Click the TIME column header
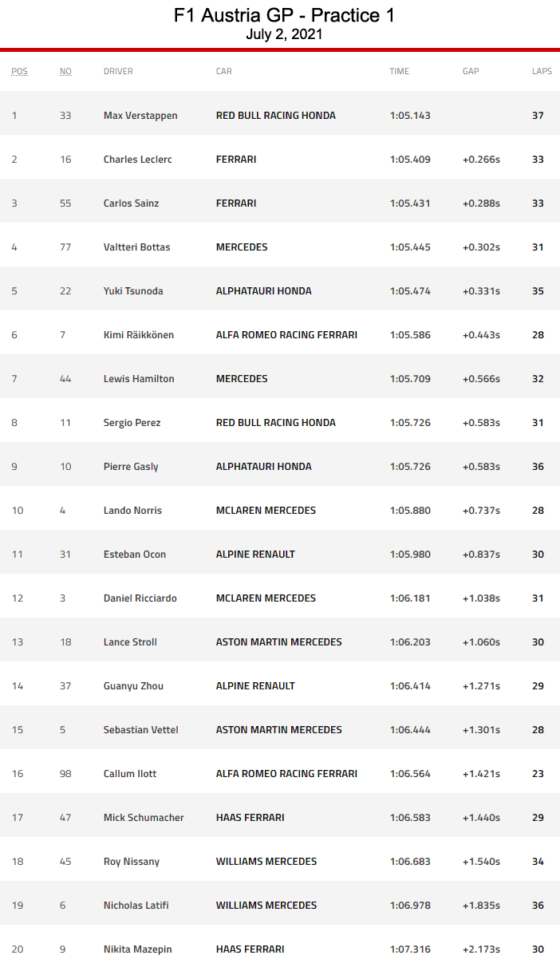Image resolution: width=560 pixels, height=963 pixels. [x=399, y=71]
